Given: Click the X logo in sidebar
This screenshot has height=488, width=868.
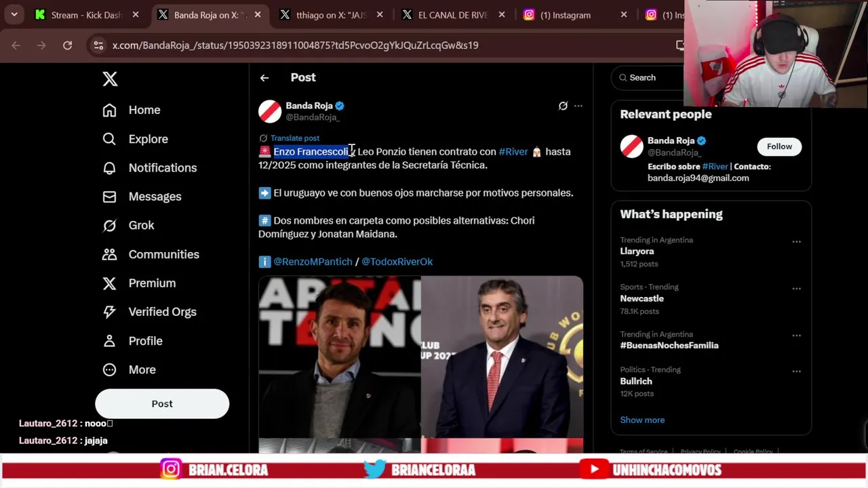Looking at the screenshot, I should click(110, 79).
